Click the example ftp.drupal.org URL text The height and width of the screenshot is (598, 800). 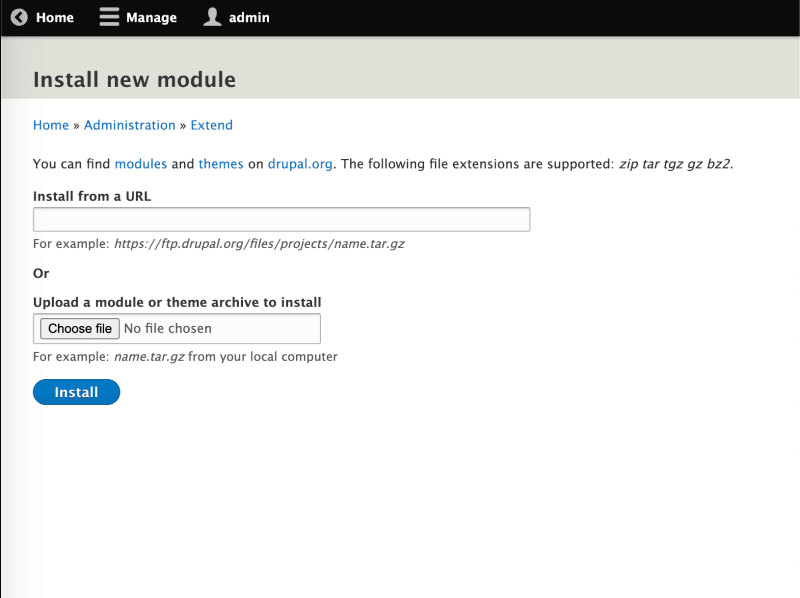[x=259, y=244]
